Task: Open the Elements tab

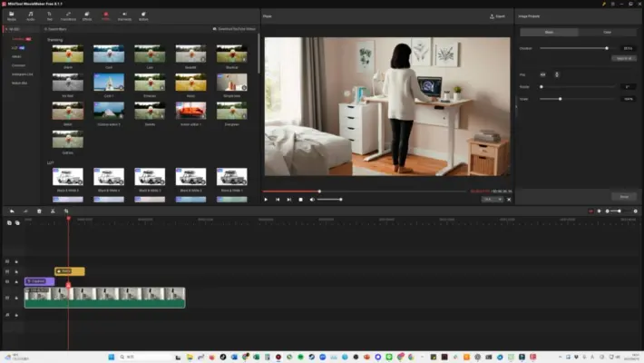Action: point(124,16)
